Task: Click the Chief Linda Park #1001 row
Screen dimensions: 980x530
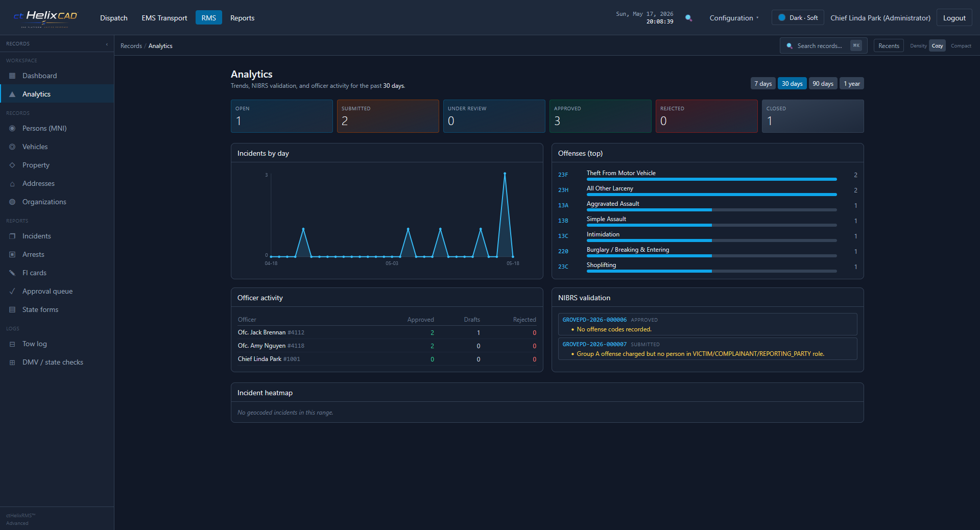Action: coord(387,359)
